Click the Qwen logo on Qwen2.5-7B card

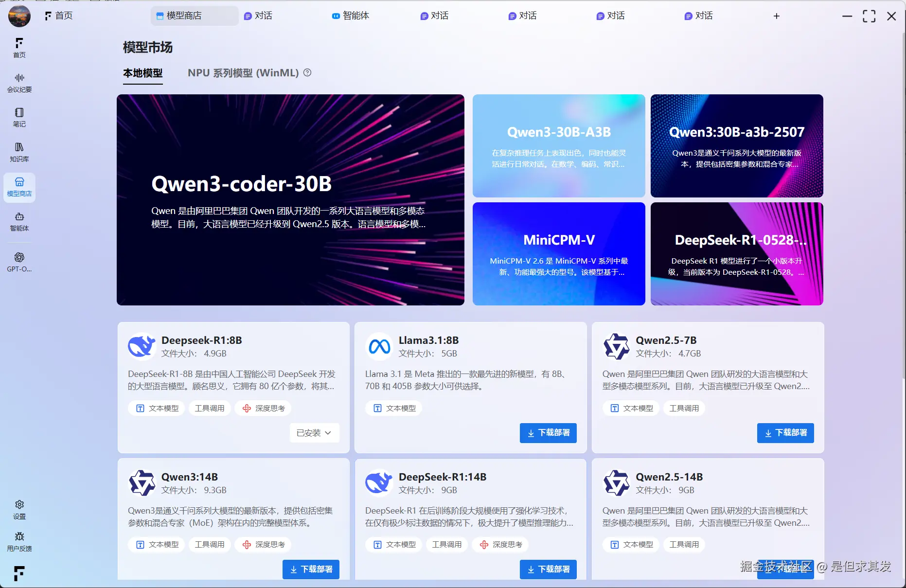(x=616, y=346)
